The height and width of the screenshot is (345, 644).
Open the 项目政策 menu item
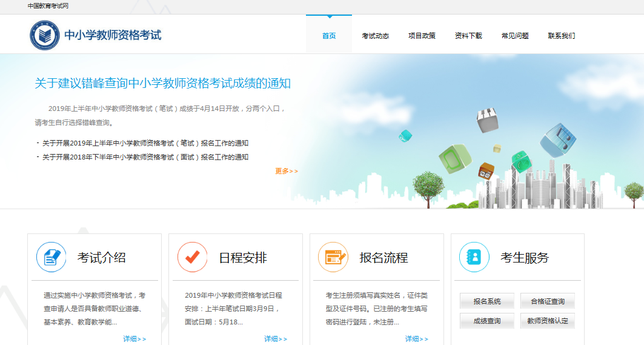pos(422,36)
